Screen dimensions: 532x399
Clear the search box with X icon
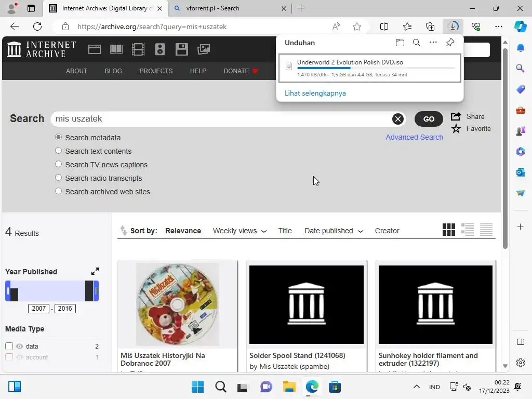click(x=397, y=119)
